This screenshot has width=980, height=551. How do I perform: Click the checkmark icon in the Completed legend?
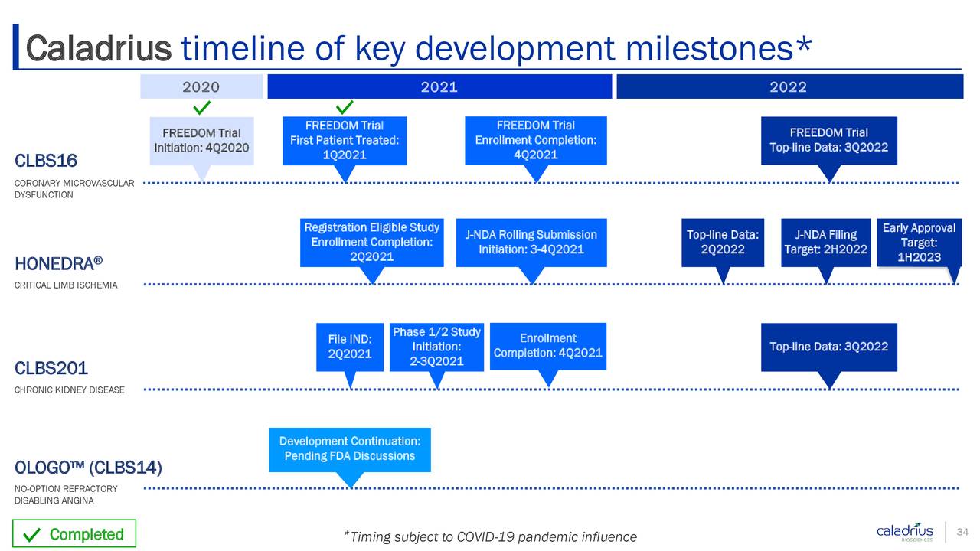coord(31,535)
